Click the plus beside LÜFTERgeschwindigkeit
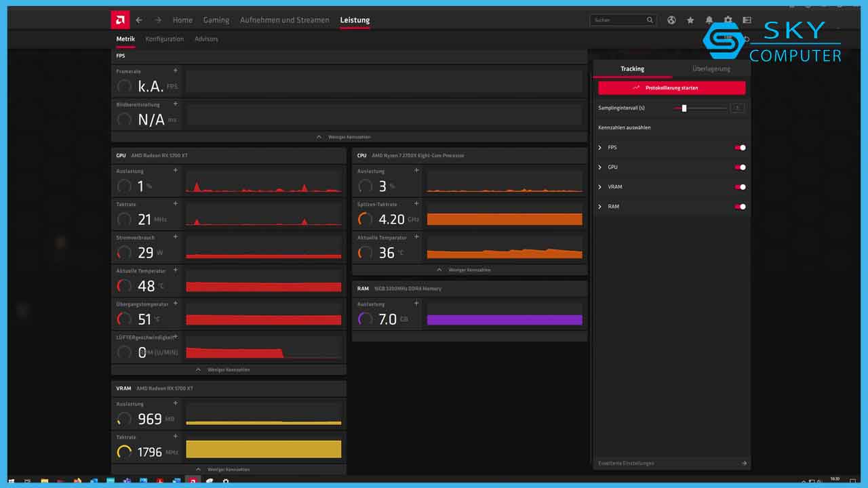The width and height of the screenshot is (868, 488). pyautogui.click(x=176, y=336)
